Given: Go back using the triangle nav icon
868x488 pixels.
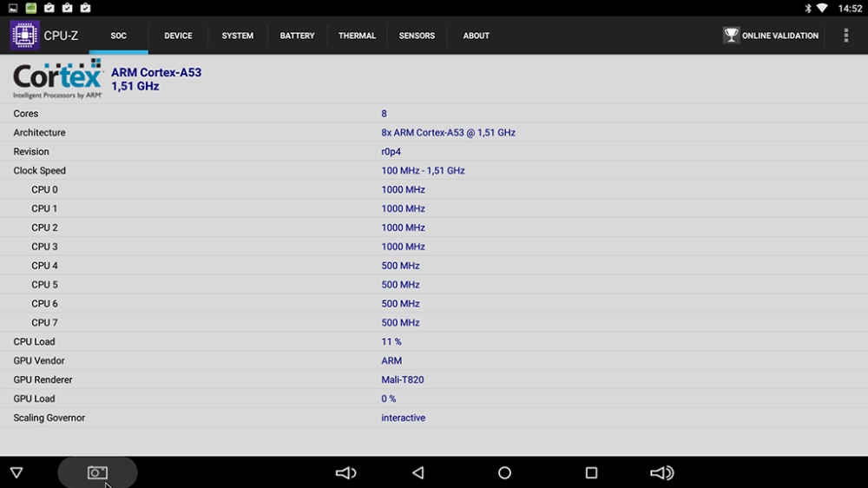Looking at the screenshot, I should [418, 472].
